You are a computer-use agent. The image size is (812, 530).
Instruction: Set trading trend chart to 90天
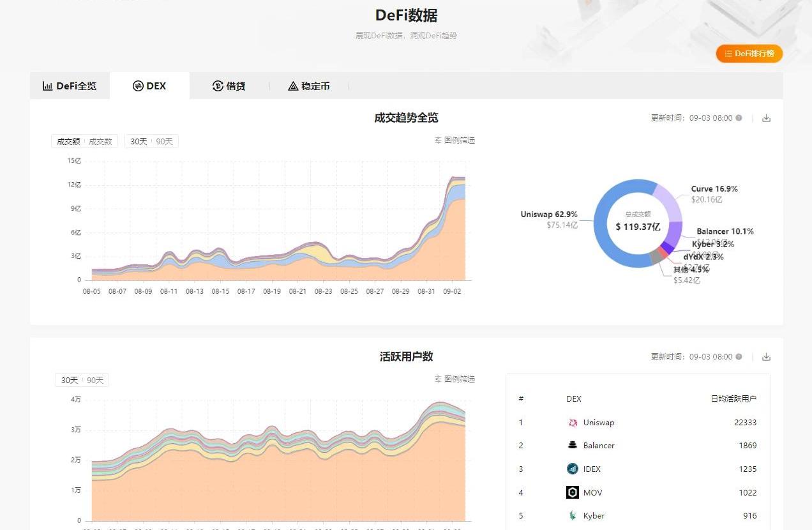pyautogui.click(x=164, y=141)
